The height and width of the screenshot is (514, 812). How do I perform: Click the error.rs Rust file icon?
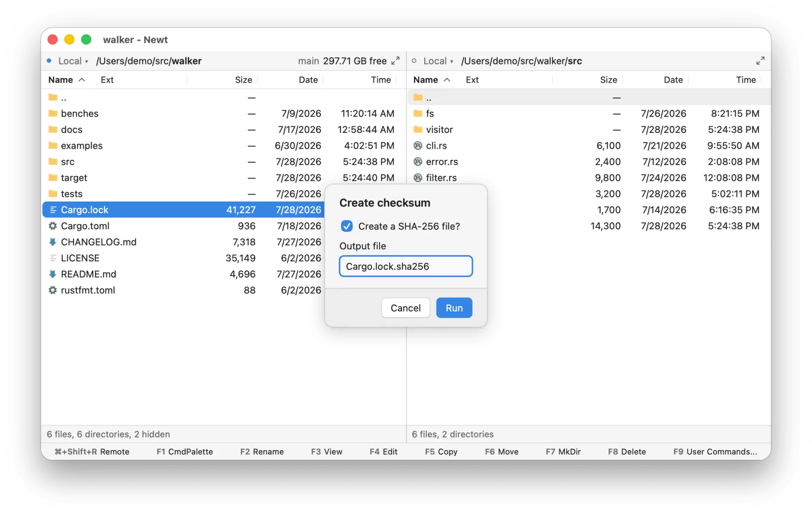tap(418, 161)
